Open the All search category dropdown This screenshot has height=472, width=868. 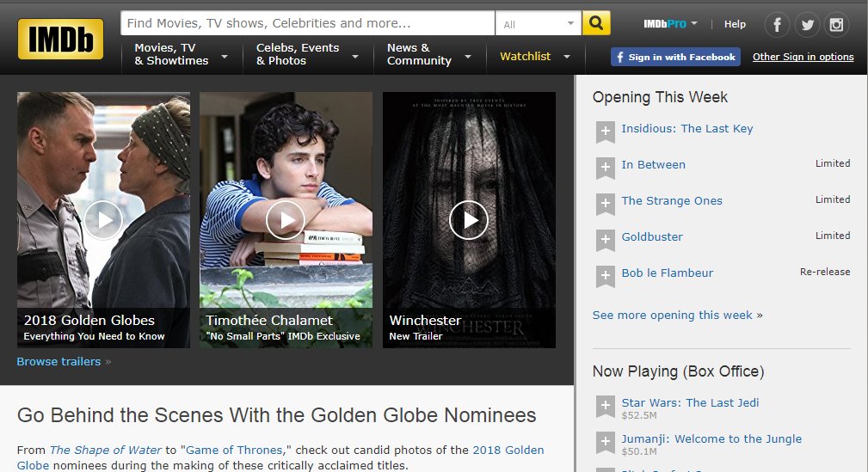(538, 24)
